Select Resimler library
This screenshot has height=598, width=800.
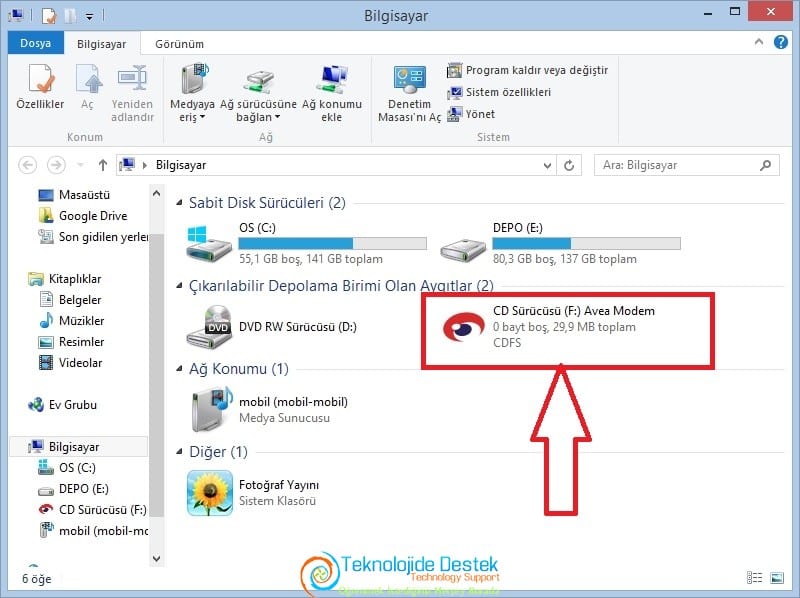tap(71, 342)
